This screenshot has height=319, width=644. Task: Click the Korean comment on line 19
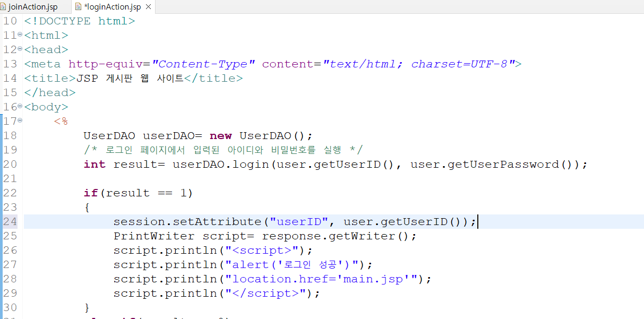[223, 150]
